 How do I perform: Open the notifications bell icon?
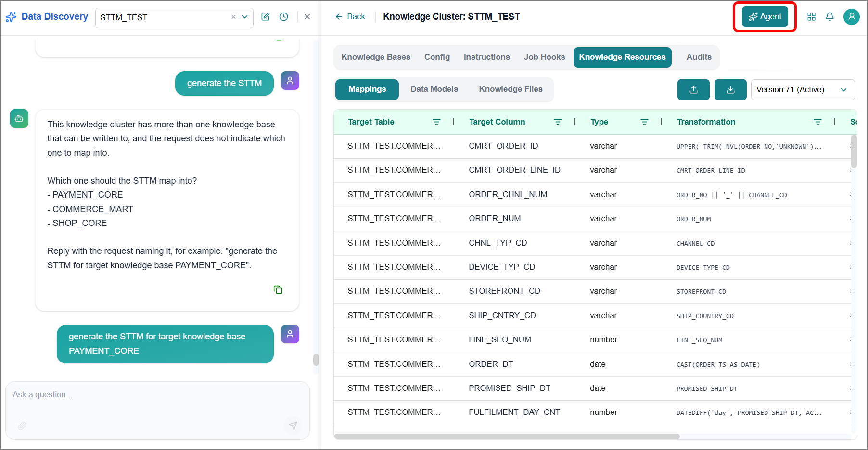pos(830,17)
